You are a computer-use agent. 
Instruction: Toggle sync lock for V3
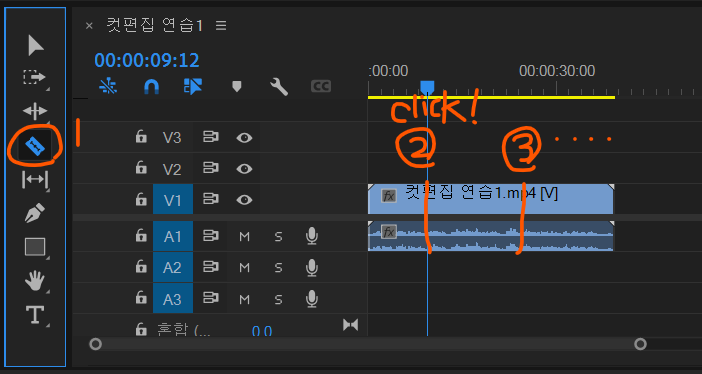(x=210, y=137)
